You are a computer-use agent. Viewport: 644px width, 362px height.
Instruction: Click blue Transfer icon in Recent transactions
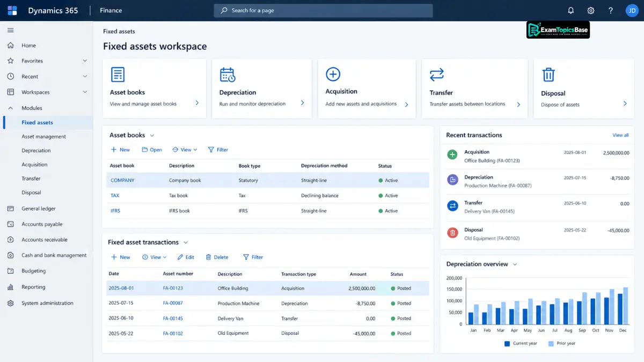pos(452,205)
